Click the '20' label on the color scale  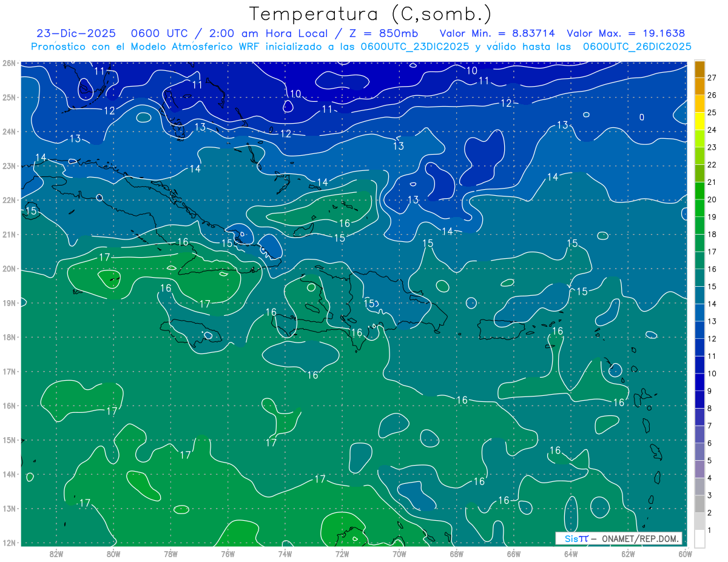tap(712, 199)
